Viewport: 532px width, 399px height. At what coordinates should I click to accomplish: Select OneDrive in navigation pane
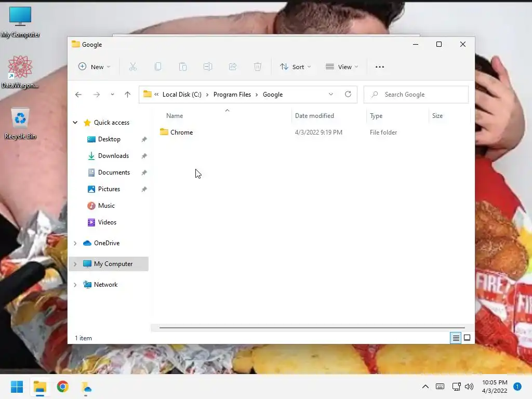107,243
